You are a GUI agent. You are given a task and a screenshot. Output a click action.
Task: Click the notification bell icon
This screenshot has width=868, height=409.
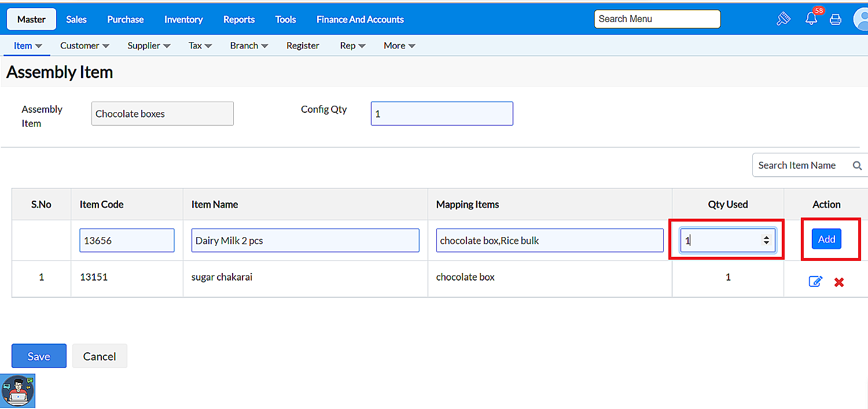click(x=811, y=19)
